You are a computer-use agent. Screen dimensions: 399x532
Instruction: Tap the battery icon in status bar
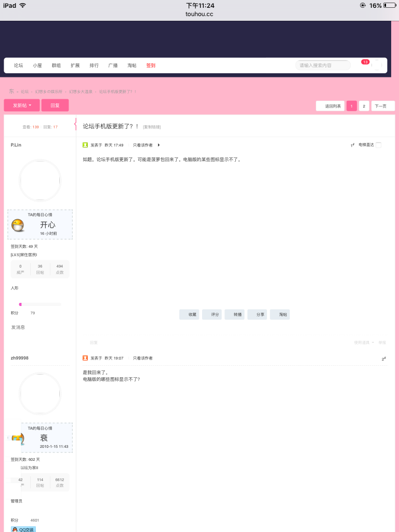(390, 5)
